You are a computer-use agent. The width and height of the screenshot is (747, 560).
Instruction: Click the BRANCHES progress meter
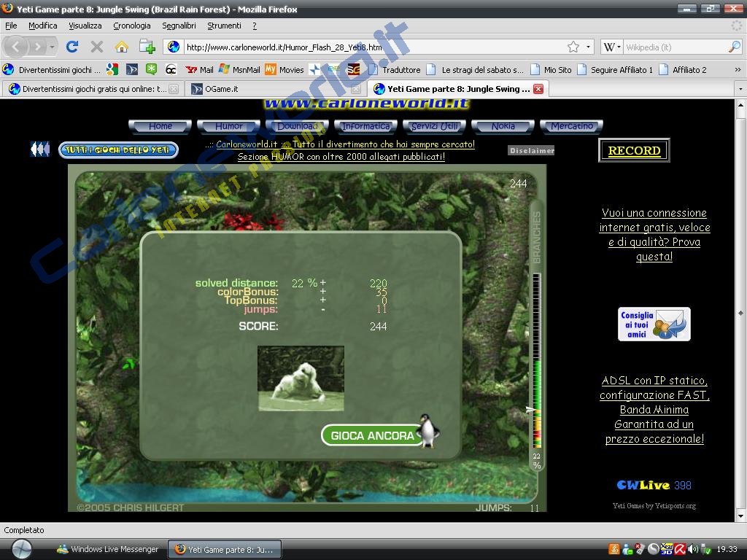(537, 360)
